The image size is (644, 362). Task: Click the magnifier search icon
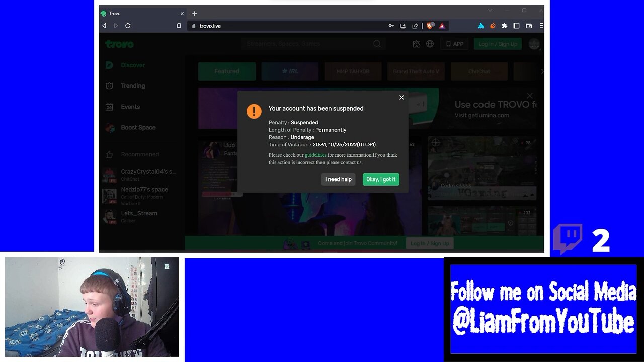(x=377, y=44)
